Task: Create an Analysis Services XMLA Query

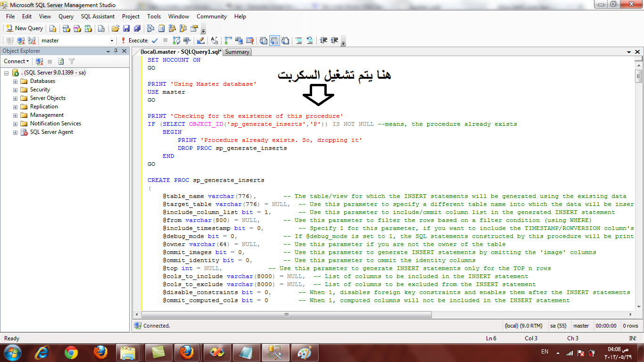Action: [x=88, y=28]
